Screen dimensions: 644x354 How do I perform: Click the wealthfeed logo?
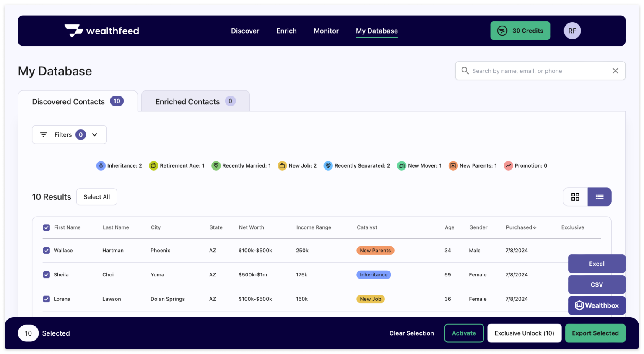point(101,30)
